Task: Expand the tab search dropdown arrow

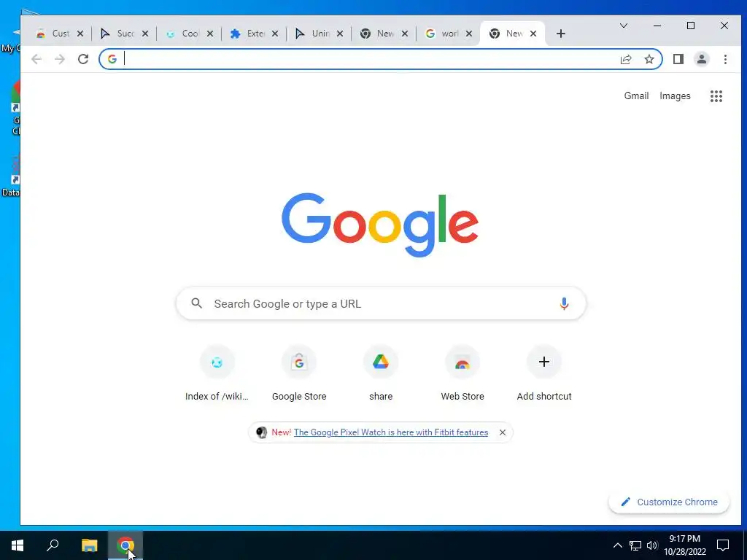Action: click(623, 26)
